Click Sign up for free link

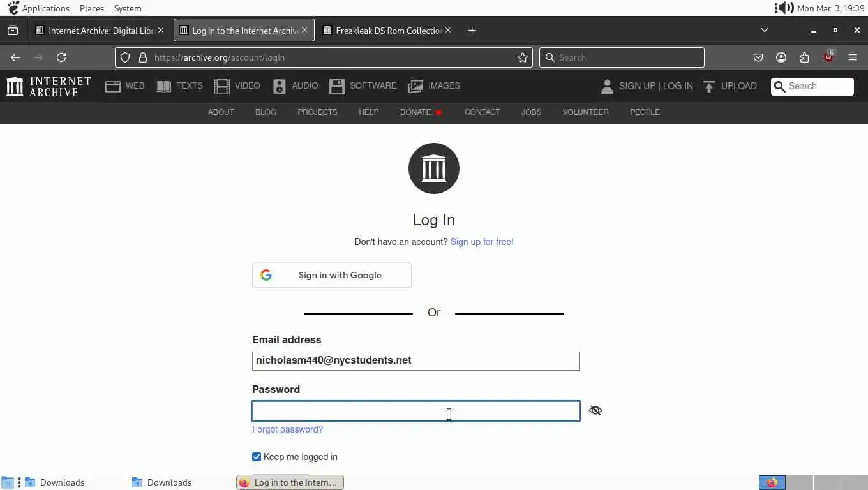tap(482, 242)
